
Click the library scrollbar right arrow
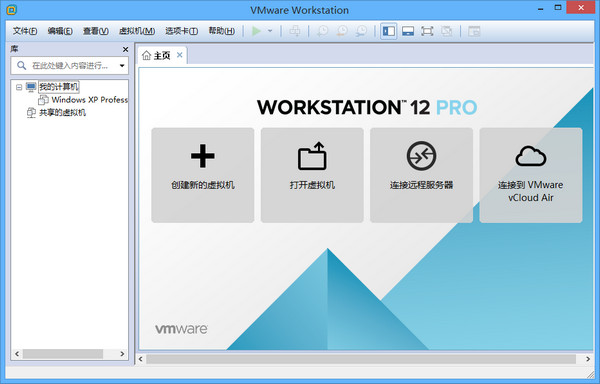click(122, 354)
